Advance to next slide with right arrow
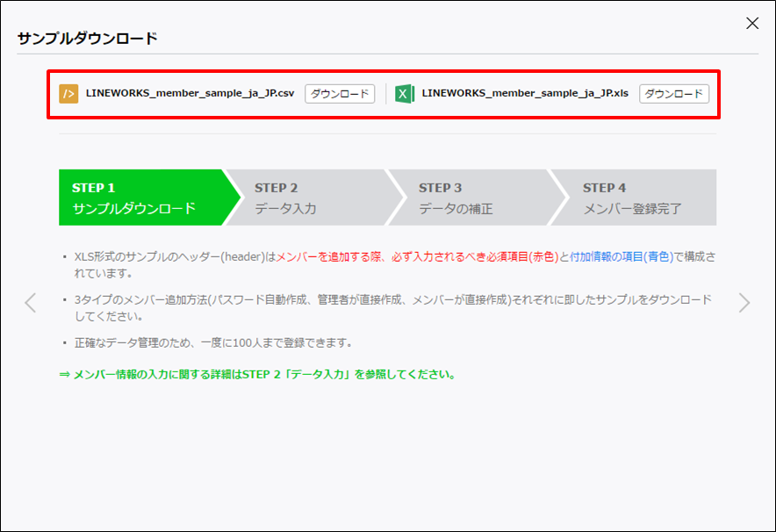The image size is (776, 532). pos(744,303)
